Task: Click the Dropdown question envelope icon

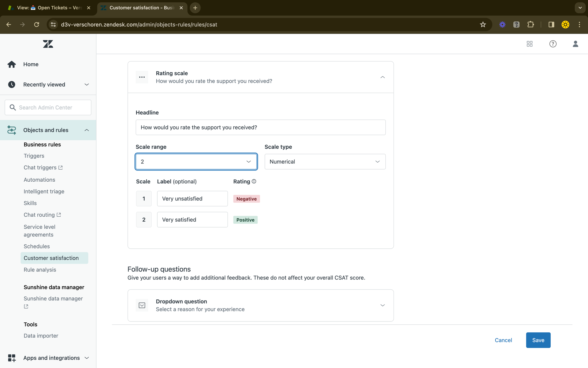Action: (142, 305)
